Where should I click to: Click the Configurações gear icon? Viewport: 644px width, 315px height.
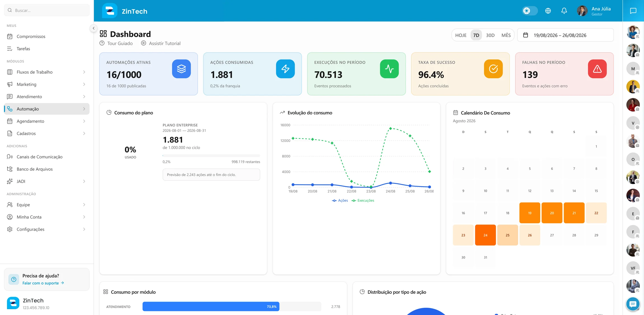click(x=10, y=229)
